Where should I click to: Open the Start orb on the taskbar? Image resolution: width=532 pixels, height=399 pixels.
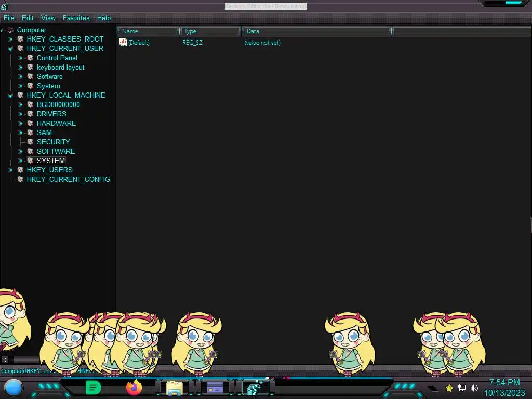(14, 388)
